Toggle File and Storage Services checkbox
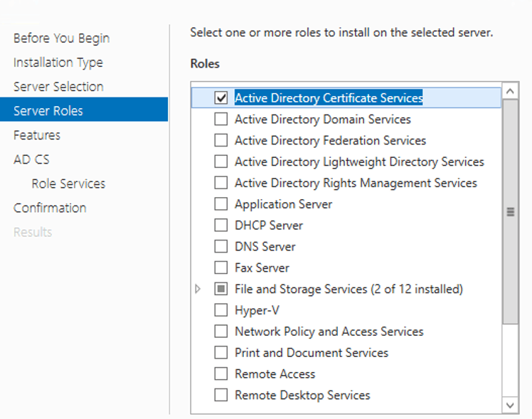The image size is (532, 419). tap(221, 289)
